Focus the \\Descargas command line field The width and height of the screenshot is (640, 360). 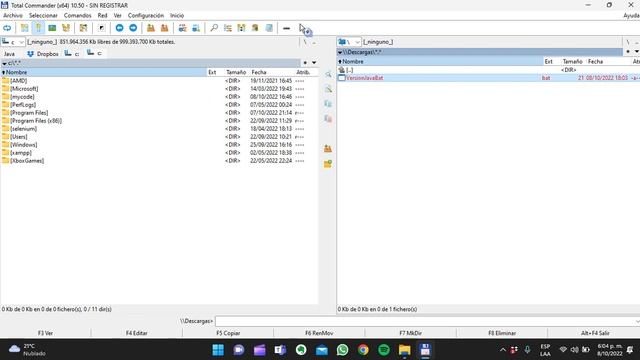(427, 321)
